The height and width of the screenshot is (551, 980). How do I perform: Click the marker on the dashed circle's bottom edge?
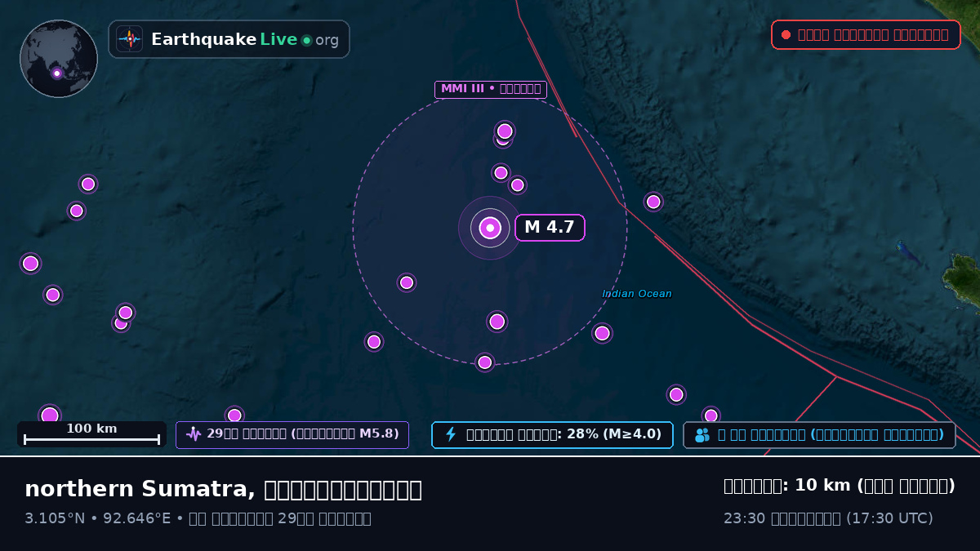click(x=485, y=362)
